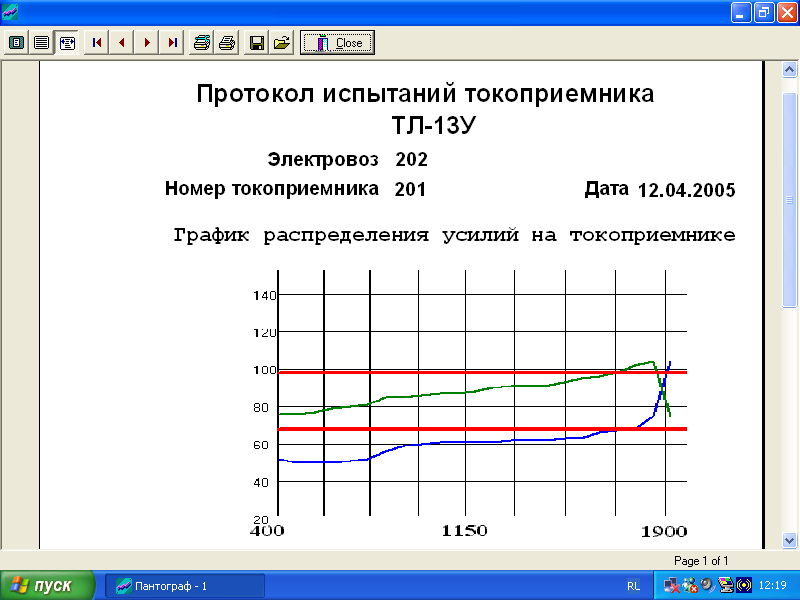Save report to file
This screenshot has width=800, height=600.
(x=257, y=42)
